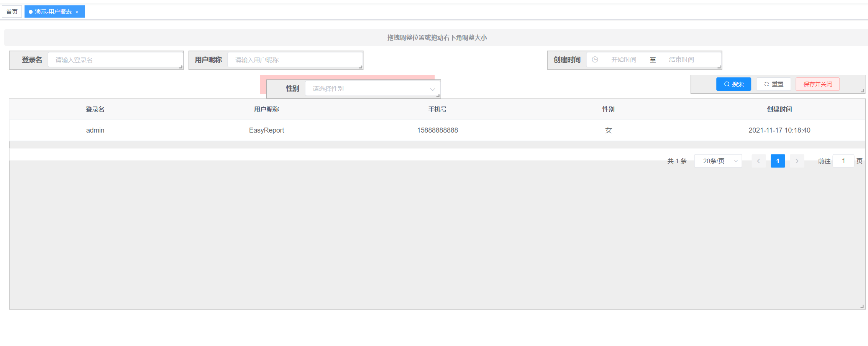868x346 pixels.
Task: Click the 搜索 search button
Action: [x=733, y=84]
